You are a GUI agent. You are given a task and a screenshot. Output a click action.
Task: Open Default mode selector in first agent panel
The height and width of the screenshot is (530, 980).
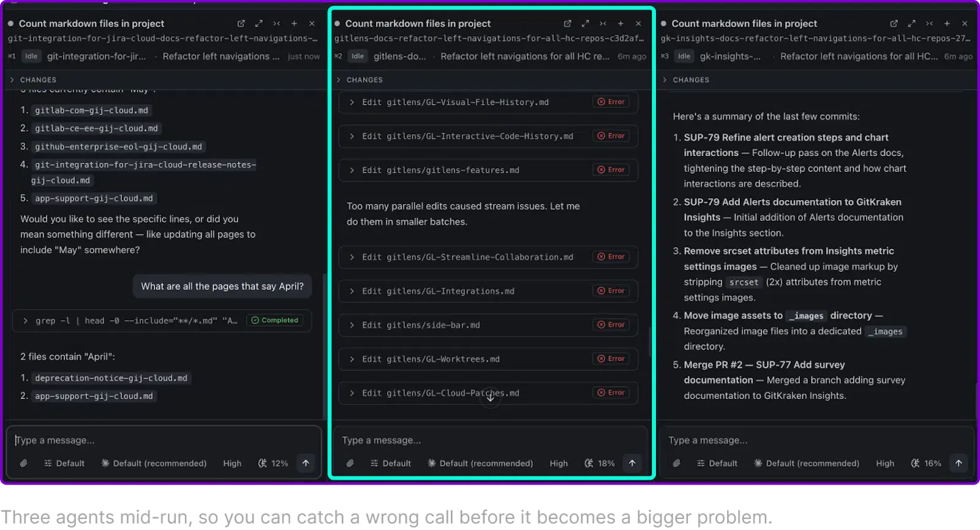tap(64, 463)
